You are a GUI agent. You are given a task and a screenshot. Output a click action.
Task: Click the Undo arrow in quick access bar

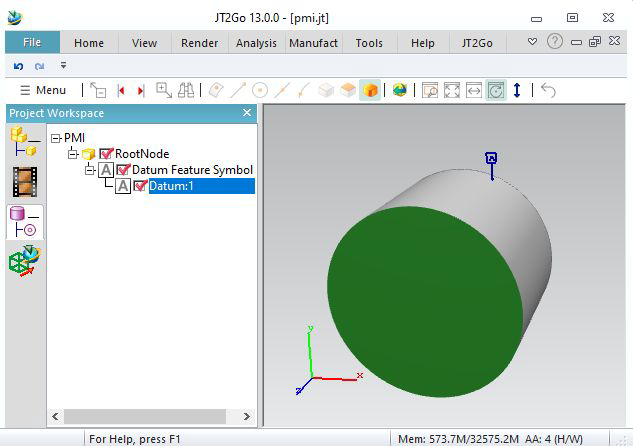click(x=18, y=66)
